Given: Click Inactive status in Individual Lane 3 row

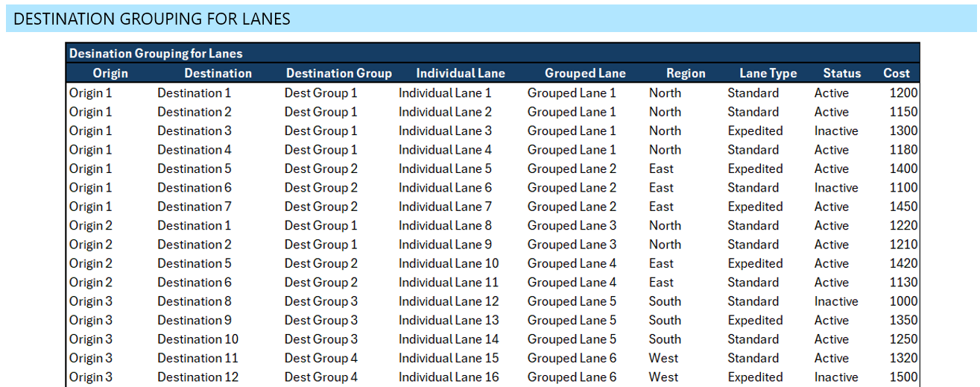Looking at the screenshot, I should [x=836, y=130].
